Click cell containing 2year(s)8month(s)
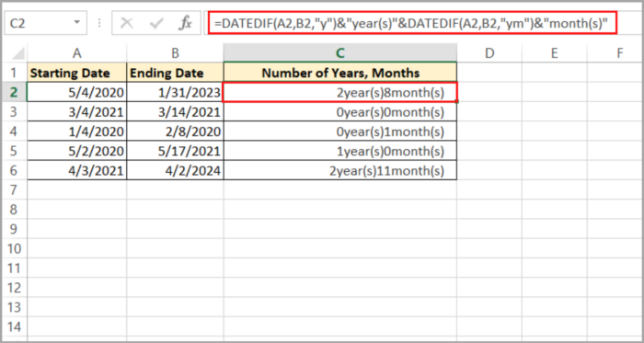 340,92
